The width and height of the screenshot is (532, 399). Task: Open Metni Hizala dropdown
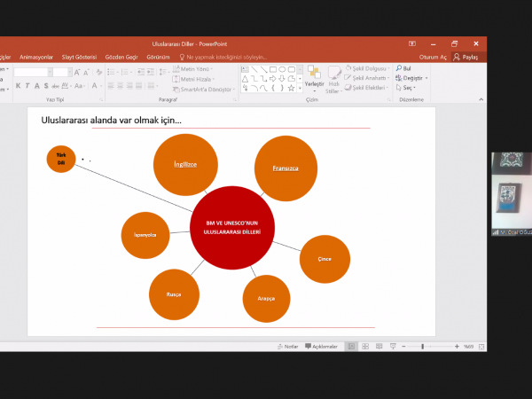[193, 79]
